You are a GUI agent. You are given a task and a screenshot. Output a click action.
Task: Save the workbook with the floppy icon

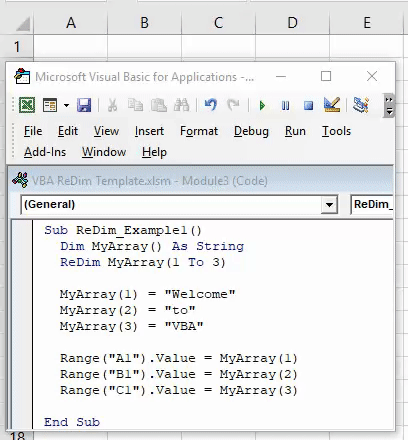[x=84, y=105]
